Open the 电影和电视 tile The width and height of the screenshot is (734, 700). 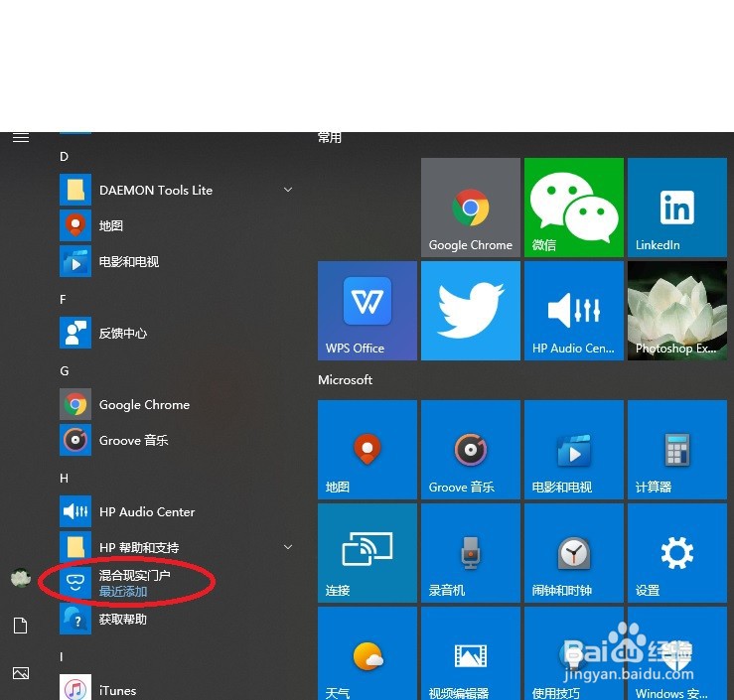(574, 450)
